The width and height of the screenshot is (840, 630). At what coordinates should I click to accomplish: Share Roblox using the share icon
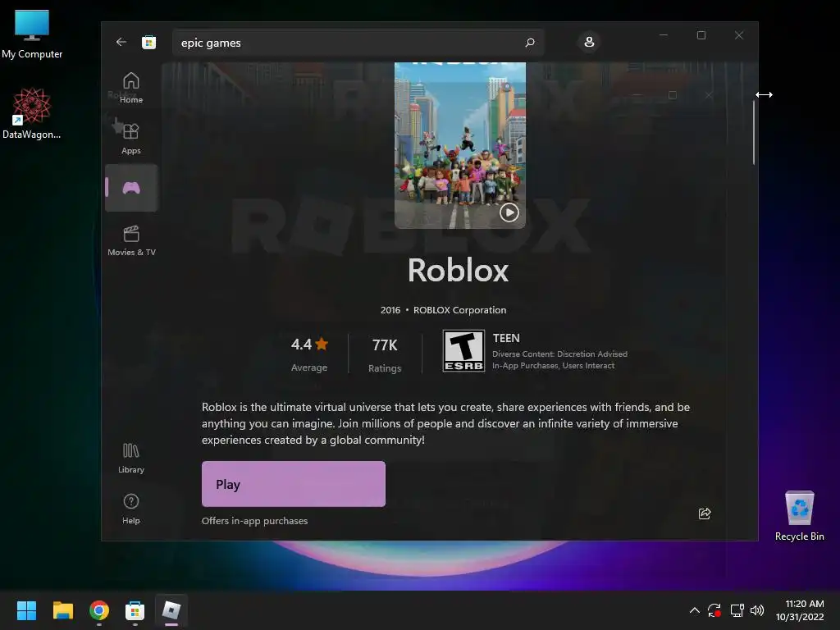[705, 514]
